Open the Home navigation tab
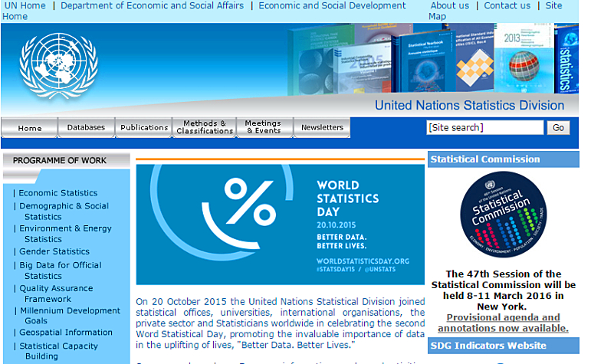This screenshot has width=591, height=364. (x=29, y=128)
